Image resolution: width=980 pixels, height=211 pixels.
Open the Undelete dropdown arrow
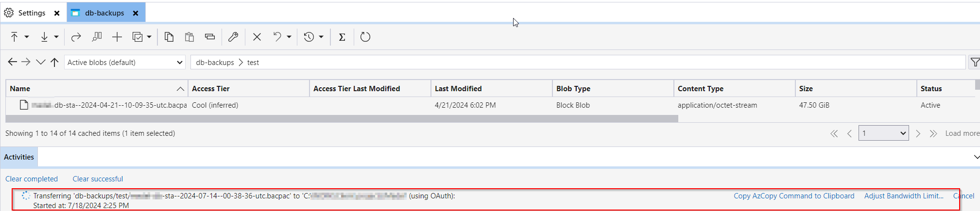(x=289, y=37)
